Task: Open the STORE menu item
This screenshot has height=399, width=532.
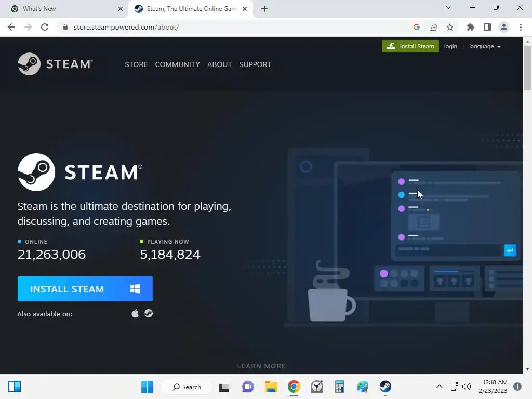Action: [x=136, y=64]
